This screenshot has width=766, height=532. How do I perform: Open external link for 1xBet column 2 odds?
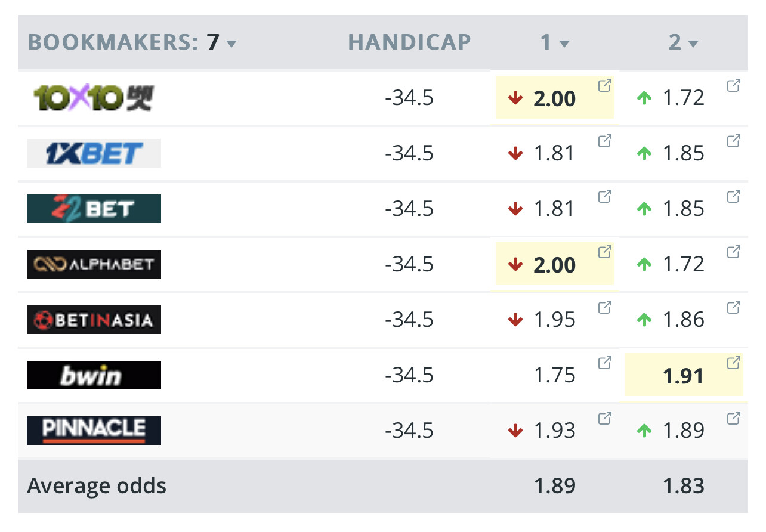coord(733,141)
